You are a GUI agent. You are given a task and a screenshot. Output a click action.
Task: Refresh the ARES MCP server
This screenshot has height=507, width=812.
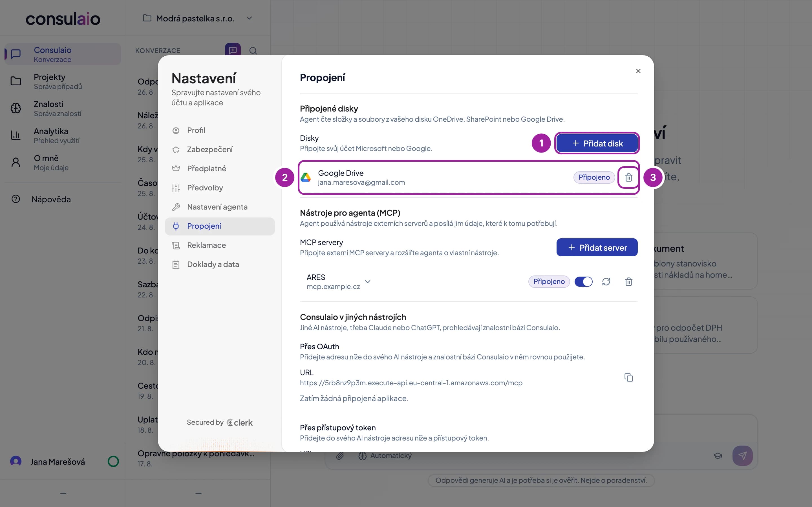pyautogui.click(x=606, y=282)
